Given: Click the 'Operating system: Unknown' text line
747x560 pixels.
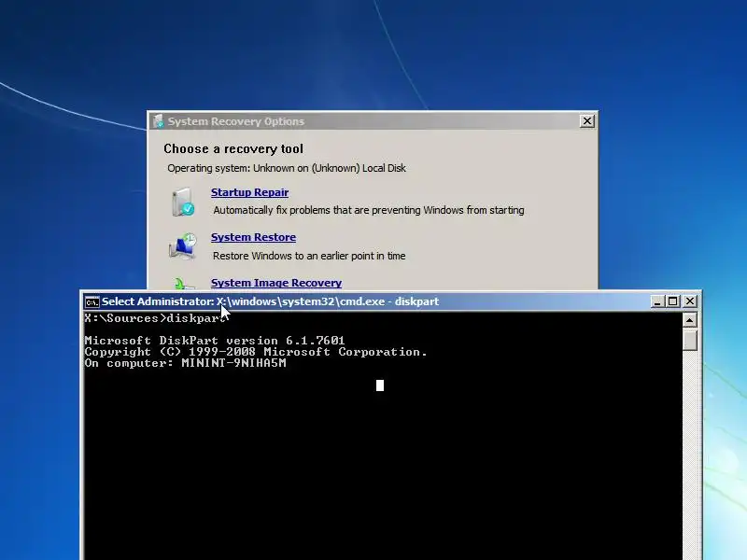Looking at the screenshot, I should (287, 168).
